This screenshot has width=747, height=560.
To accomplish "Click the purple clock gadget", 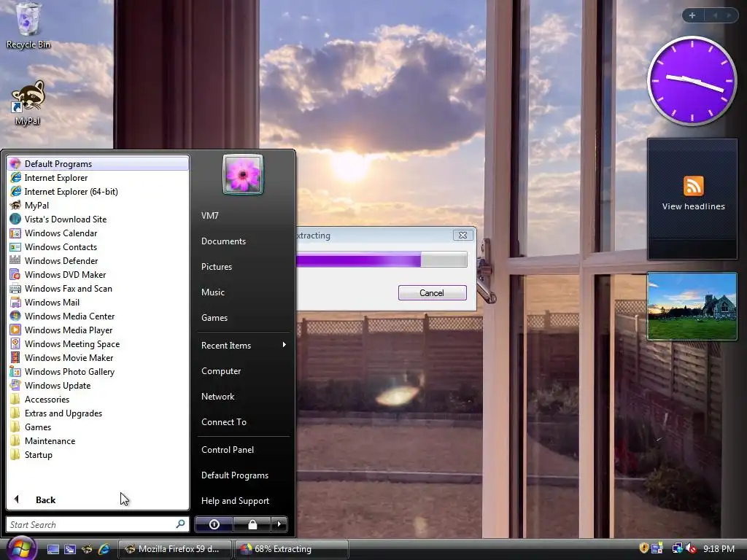I will (692, 81).
